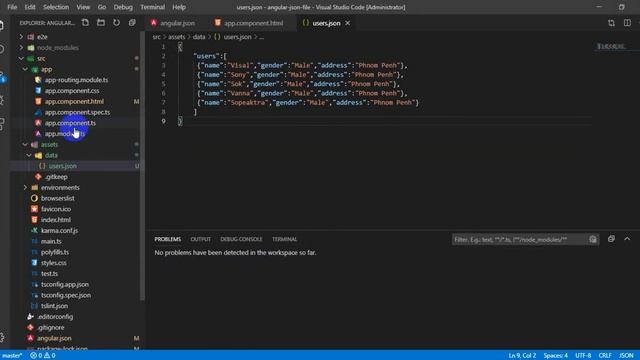
Task: Open the Selection menu
Action: (56, 7)
